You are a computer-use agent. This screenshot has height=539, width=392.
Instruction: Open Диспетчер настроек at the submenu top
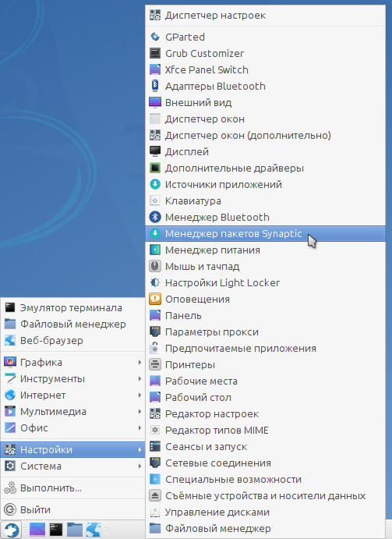pos(265,16)
